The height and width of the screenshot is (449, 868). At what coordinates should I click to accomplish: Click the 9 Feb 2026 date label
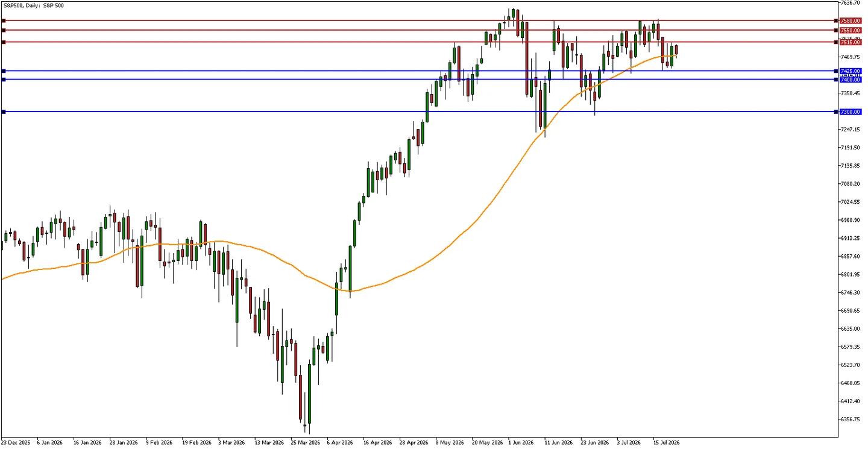pos(159,442)
